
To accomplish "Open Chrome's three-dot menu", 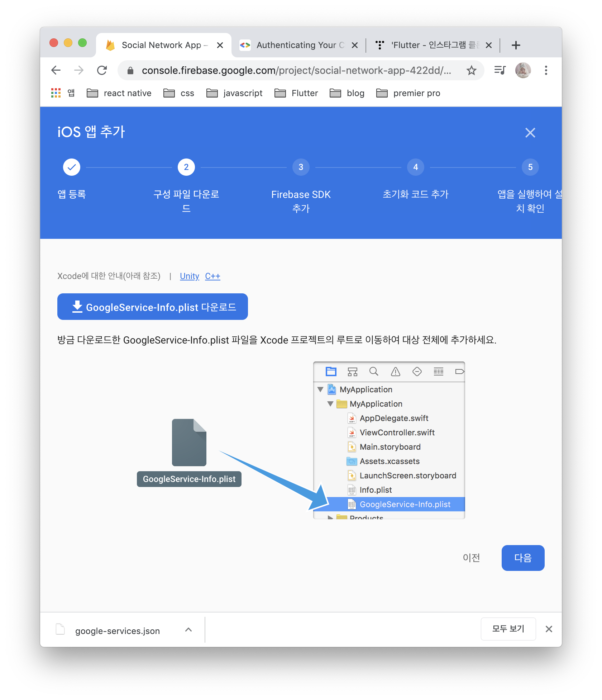I will pyautogui.click(x=546, y=70).
